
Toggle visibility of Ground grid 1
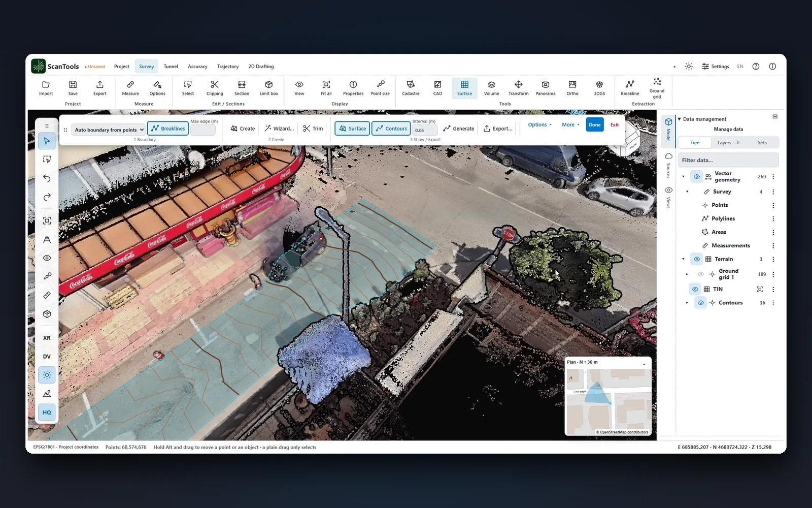click(x=700, y=274)
